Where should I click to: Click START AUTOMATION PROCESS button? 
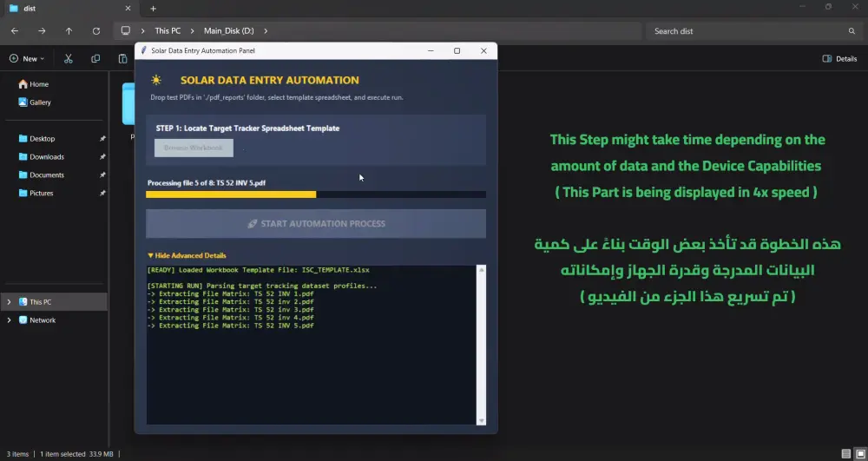[316, 224]
